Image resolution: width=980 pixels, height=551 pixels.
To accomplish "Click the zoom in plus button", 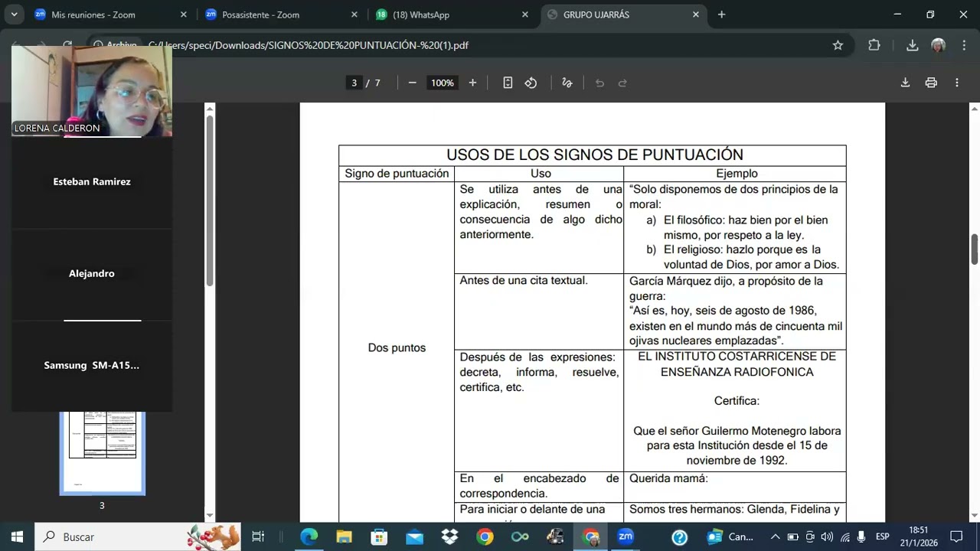I will [472, 83].
